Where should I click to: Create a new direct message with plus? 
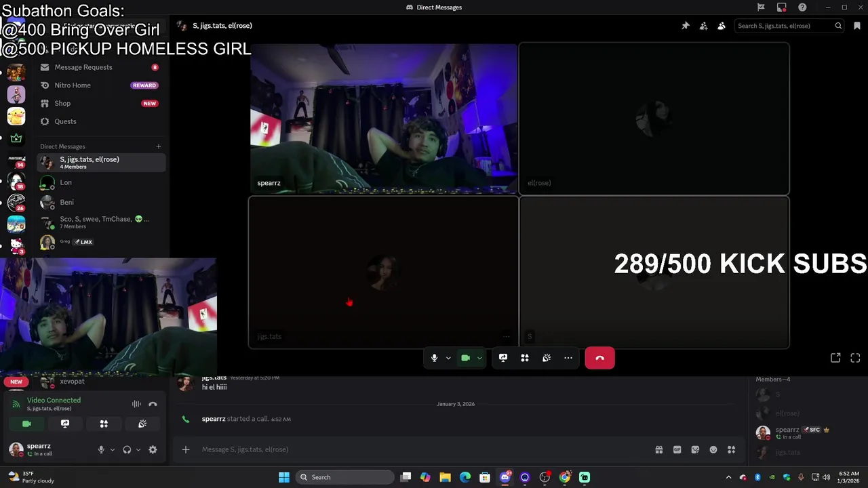[159, 146]
